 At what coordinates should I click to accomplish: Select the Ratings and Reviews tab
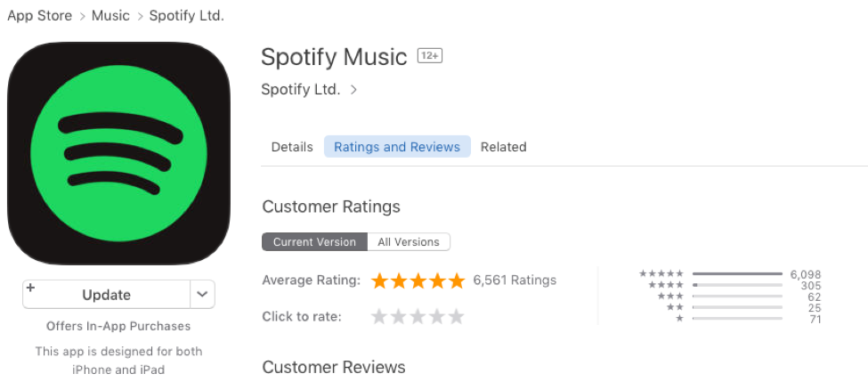397,147
